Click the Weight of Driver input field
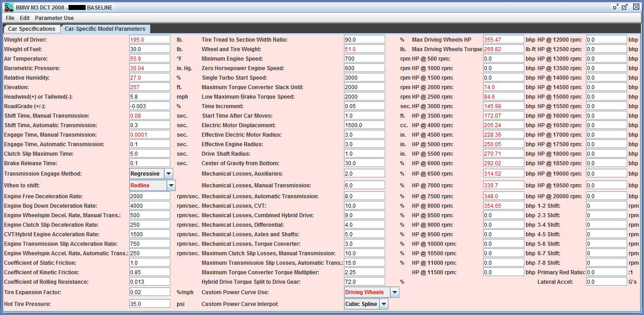The image size is (644, 315). click(x=150, y=40)
